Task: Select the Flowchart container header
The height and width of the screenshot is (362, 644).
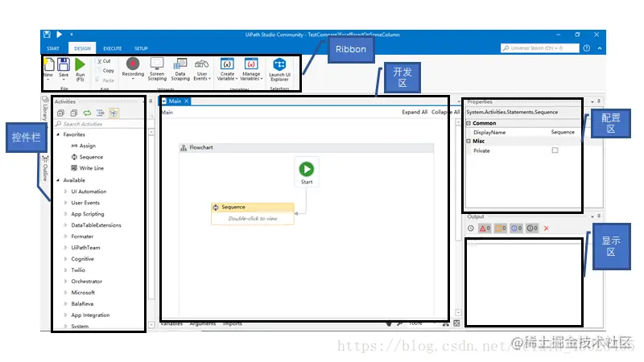Action: [x=307, y=147]
